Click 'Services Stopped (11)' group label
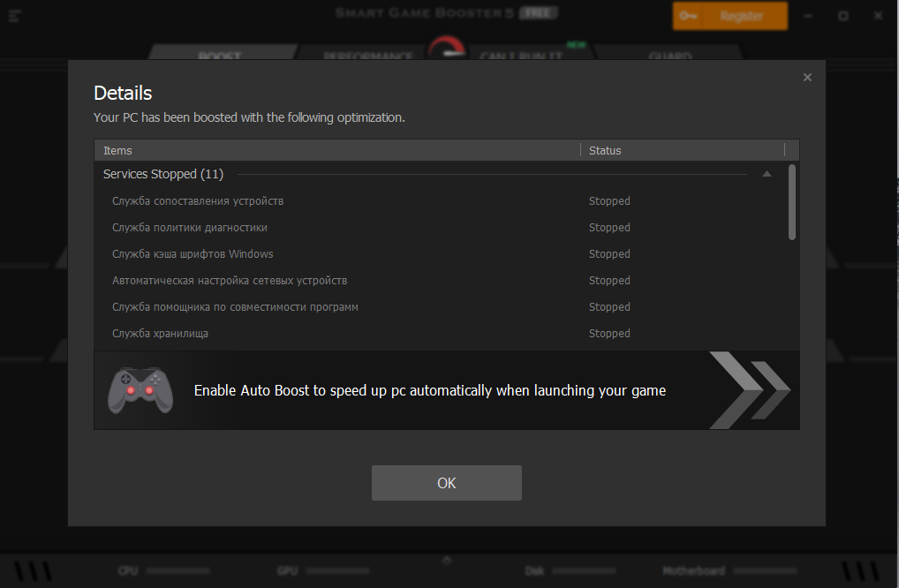 (x=163, y=174)
